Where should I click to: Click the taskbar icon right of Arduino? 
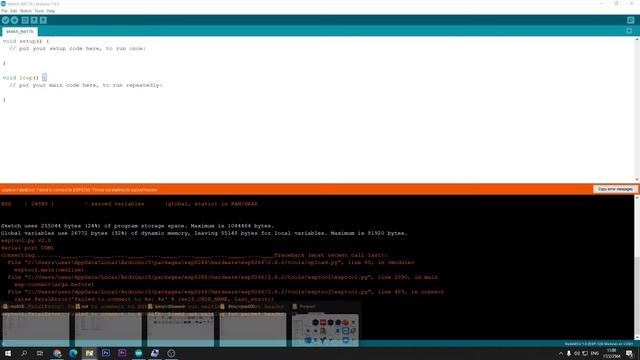155,353
